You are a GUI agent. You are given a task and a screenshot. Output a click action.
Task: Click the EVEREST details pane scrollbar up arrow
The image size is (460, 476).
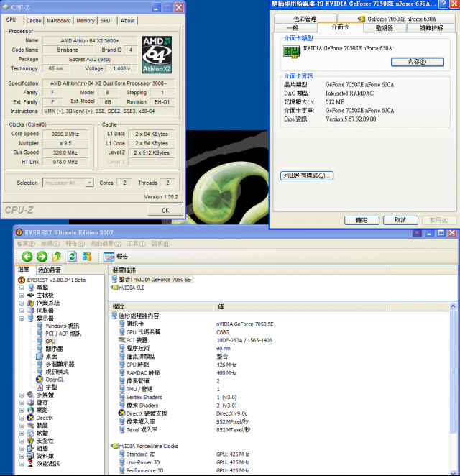[453, 306]
